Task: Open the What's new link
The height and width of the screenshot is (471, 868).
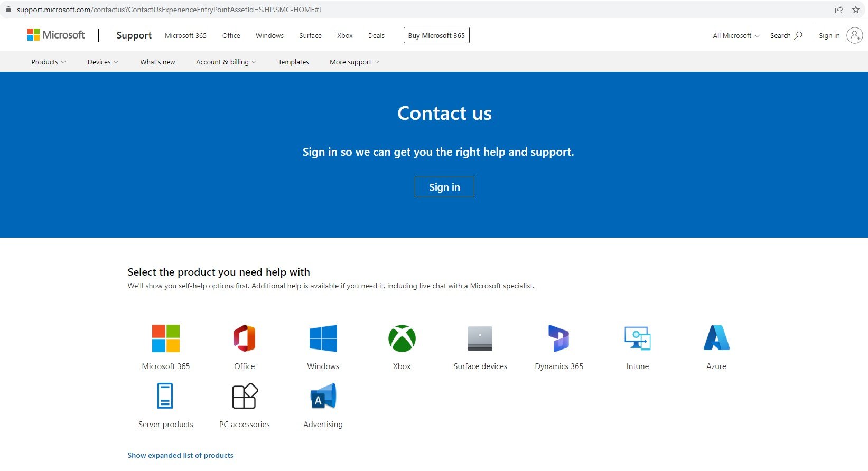Action: (x=157, y=62)
